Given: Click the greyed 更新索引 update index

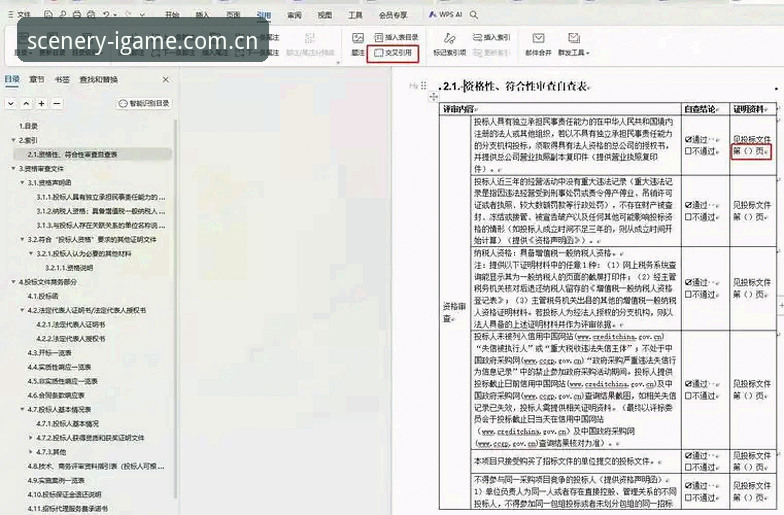Looking at the screenshot, I should [x=492, y=52].
